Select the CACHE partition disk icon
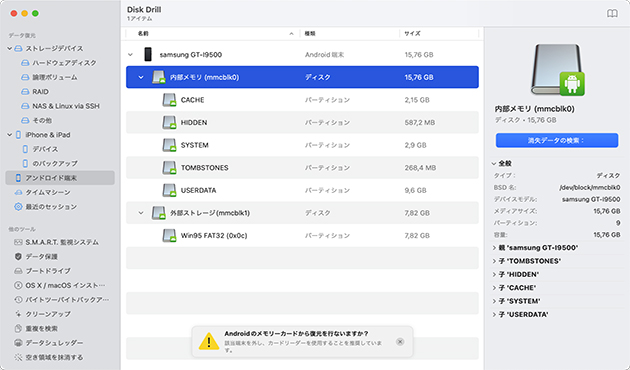Screen dimensions: 630x370 click(170, 100)
